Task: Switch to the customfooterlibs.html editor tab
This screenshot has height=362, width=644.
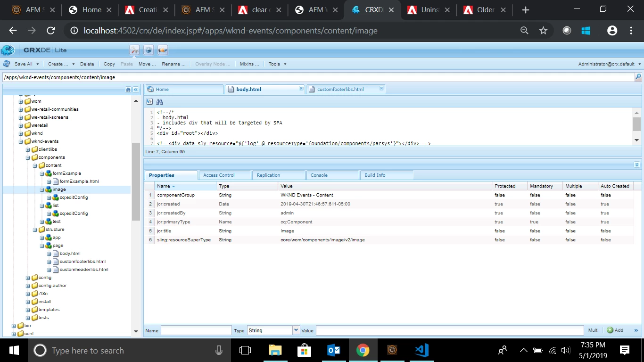Action: click(346, 89)
